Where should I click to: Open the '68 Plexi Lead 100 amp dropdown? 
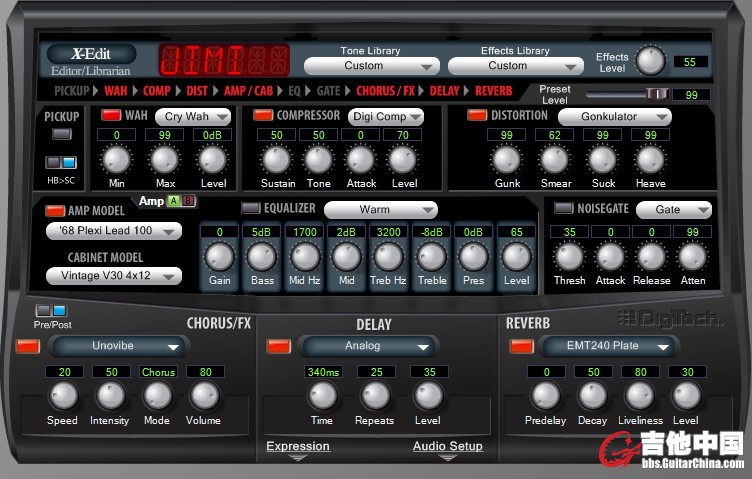coord(114,231)
